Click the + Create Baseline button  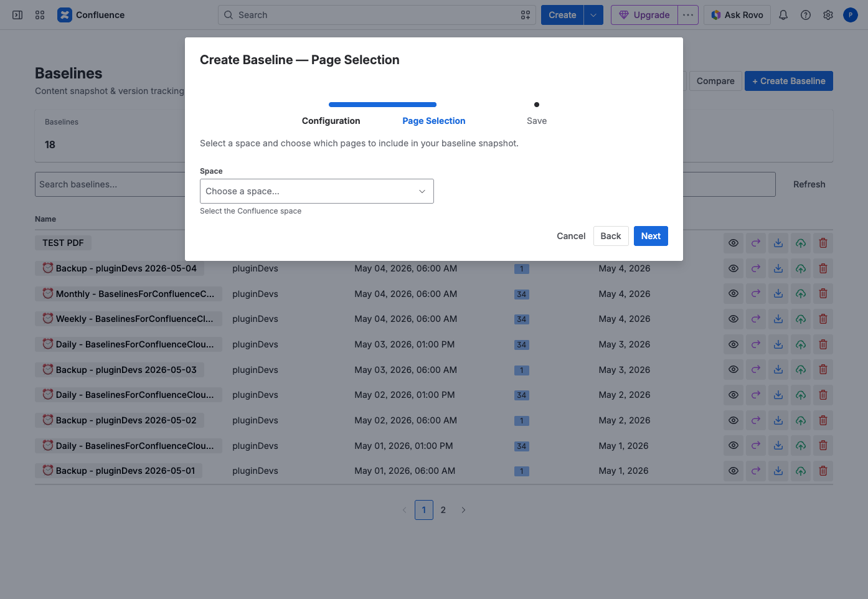(x=789, y=81)
